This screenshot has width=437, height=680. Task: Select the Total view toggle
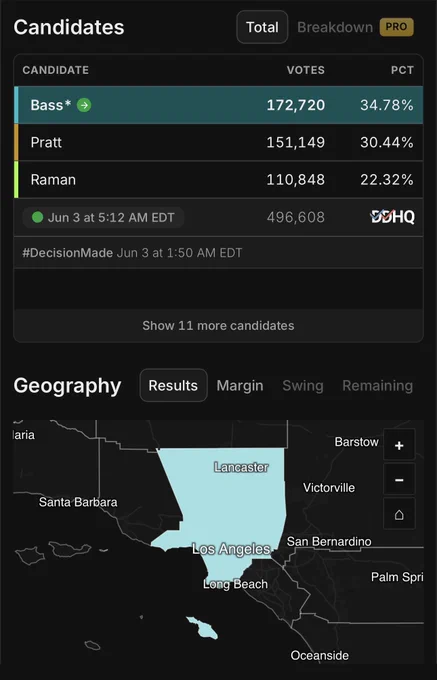(x=262, y=27)
